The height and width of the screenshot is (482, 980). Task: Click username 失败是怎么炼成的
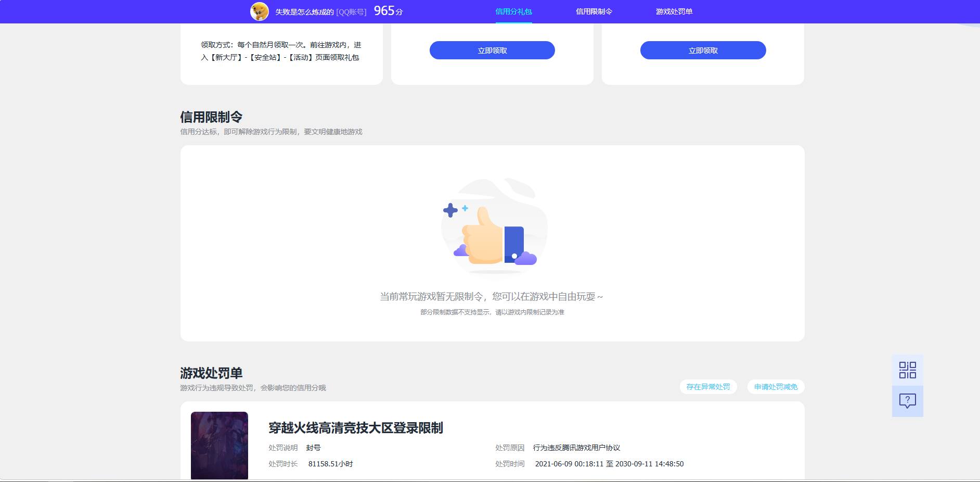click(x=304, y=12)
